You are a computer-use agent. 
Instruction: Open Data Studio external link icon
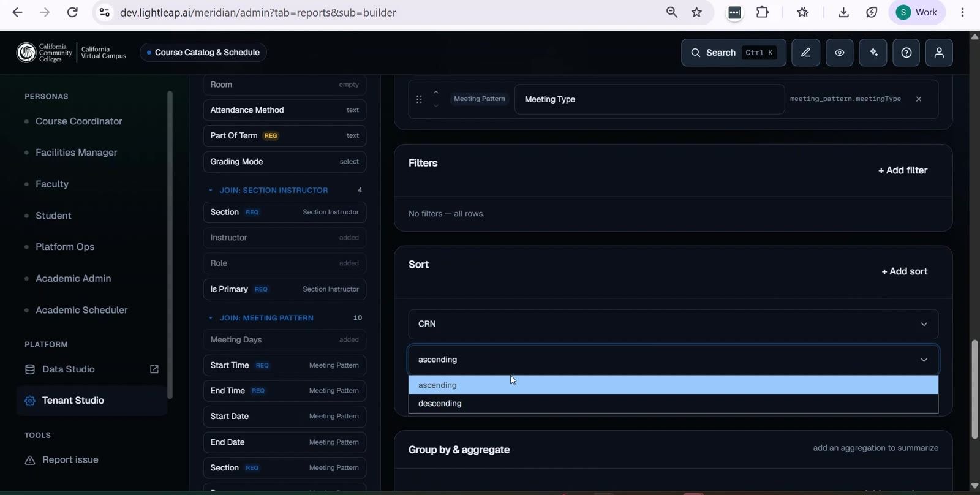[154, 369]
